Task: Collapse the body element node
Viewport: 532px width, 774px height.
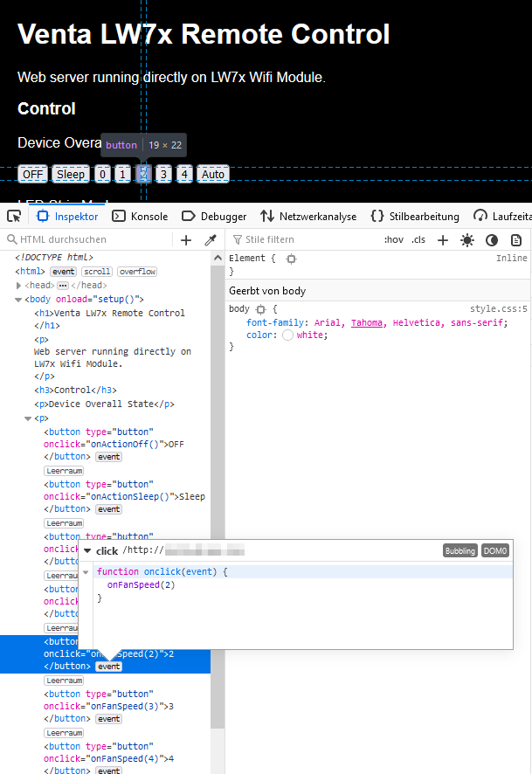Action: click(x=17, y=300)
